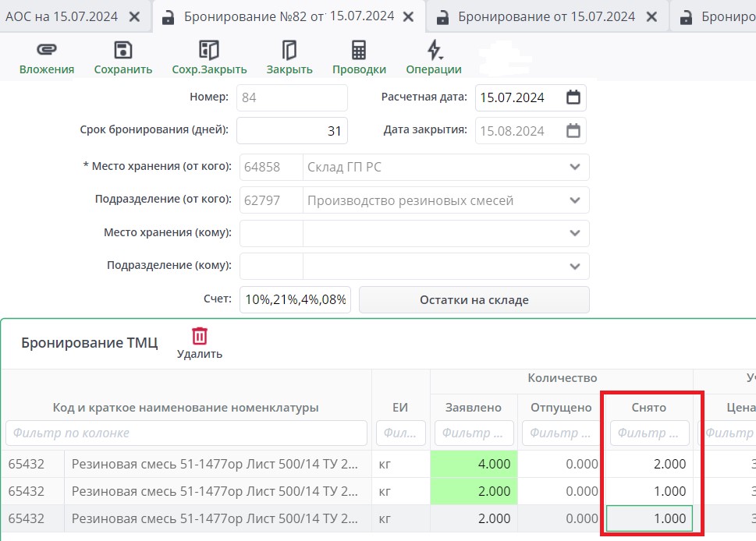This screenshot has height=541, width=756.
Task: Open calendar for Дата закрытия
Action: pyautogui.click(x=573, y=130)
